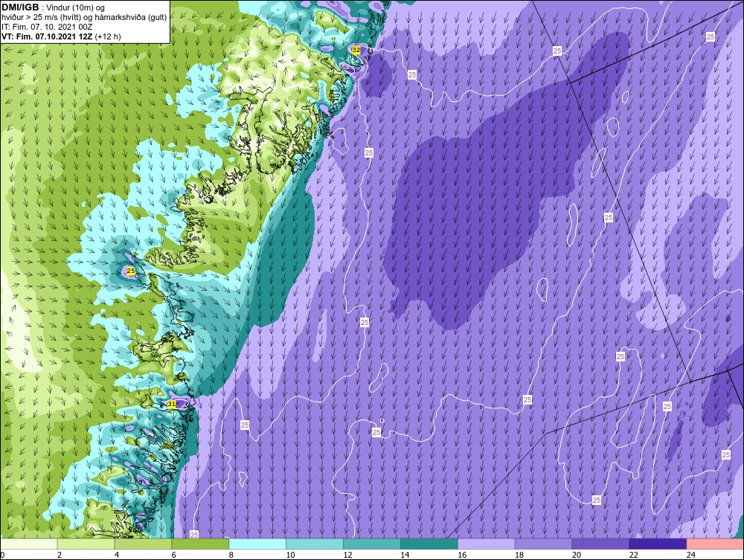Image resolution: width=744 pixels, height=560 pixels.
Task: Pick the 2–4 m/s light green swatch
Action: pos(86,544)
